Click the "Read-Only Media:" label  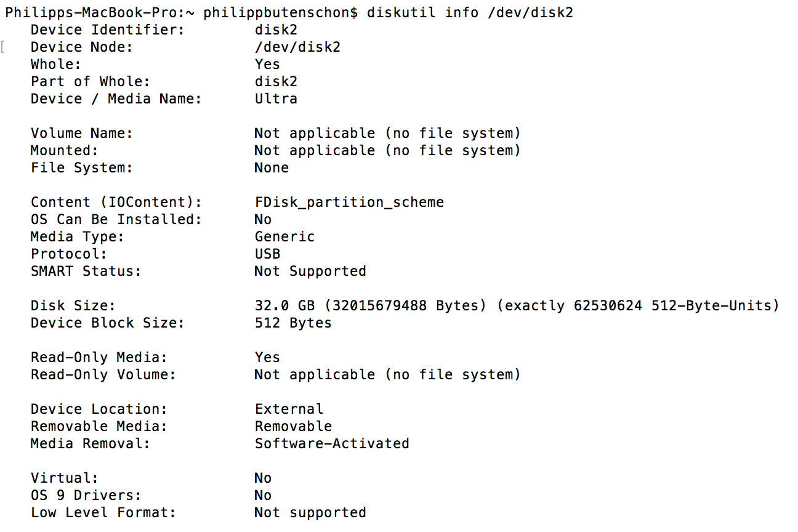[99, 357]
